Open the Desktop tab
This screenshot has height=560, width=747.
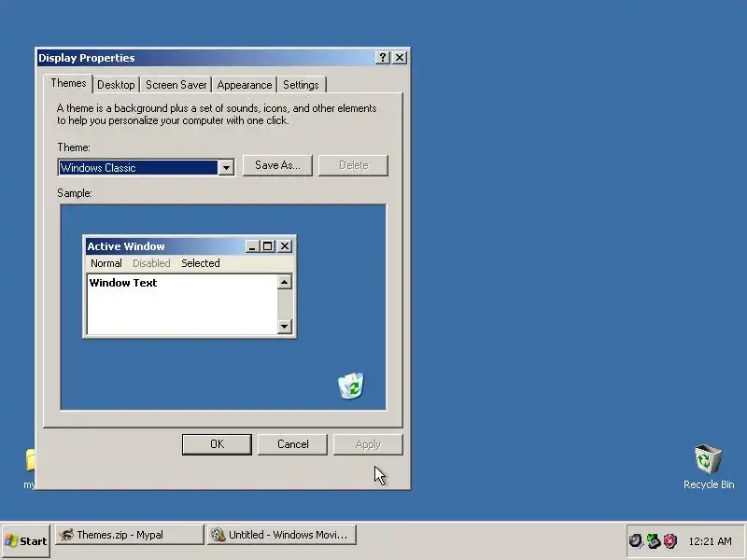click(116, 85)
